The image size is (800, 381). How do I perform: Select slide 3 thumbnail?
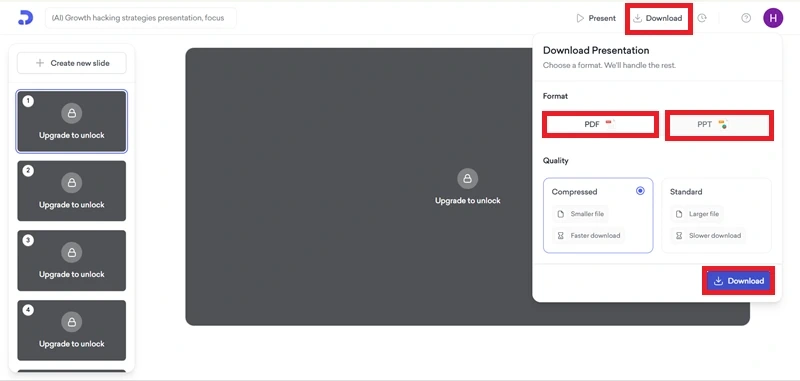72,260
